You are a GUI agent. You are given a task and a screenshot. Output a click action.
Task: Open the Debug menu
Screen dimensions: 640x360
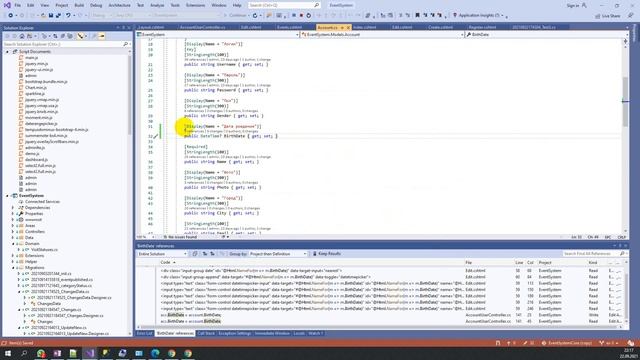pos(96,5)
